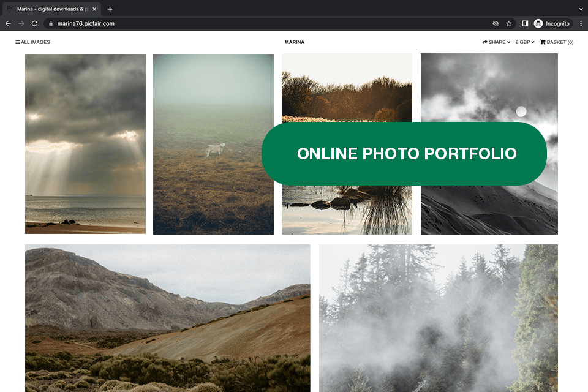Reload the current page
The width and height of the screenshot is (588, 392).
34,23
